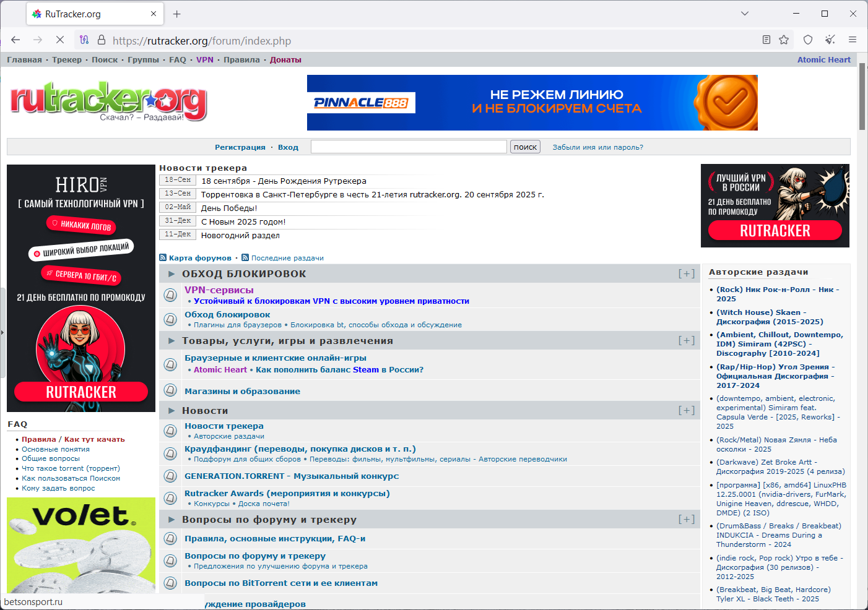868x610 pixels.
Task: Expand [+] for Новости category
Action: point(687,410)
